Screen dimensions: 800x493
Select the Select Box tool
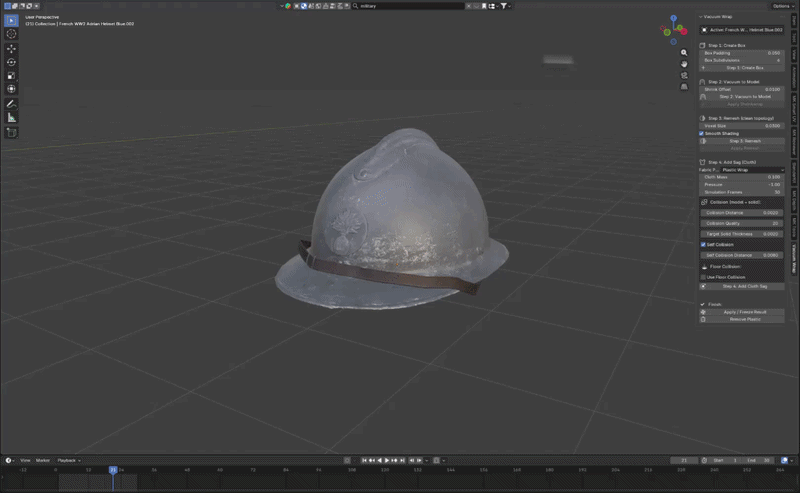(11, 20)
